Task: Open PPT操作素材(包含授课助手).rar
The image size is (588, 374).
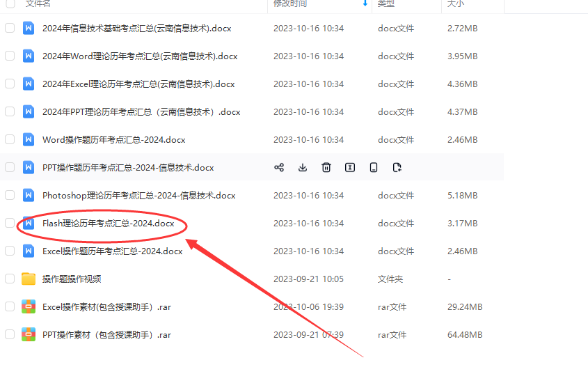Action: tap(106, 334)
